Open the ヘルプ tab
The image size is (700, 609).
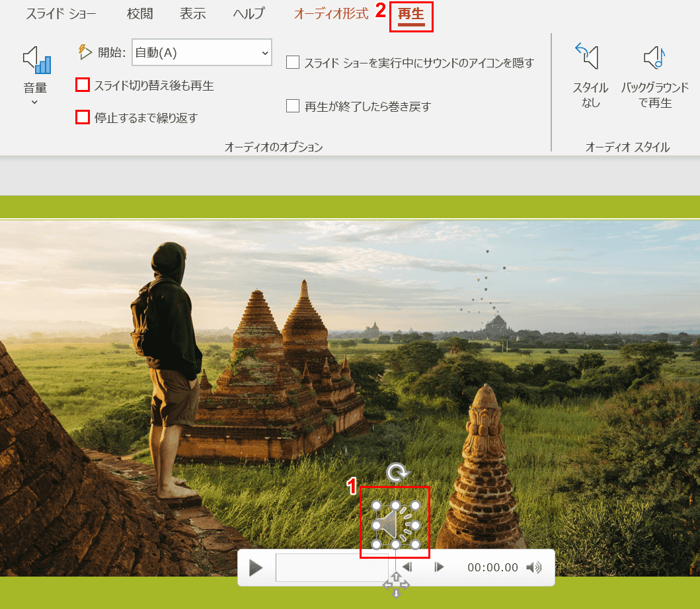(249, 14)
